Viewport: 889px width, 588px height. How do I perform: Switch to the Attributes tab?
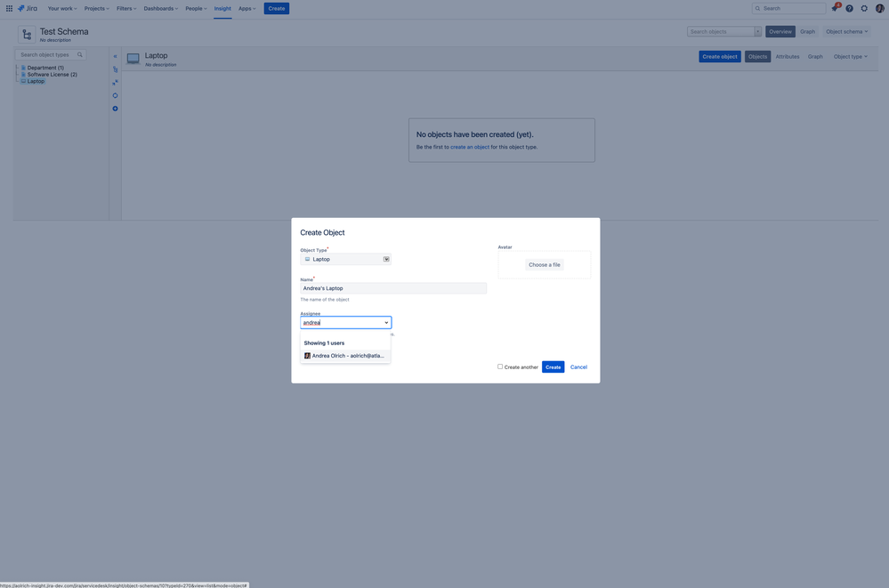click(x=787, y=57)
